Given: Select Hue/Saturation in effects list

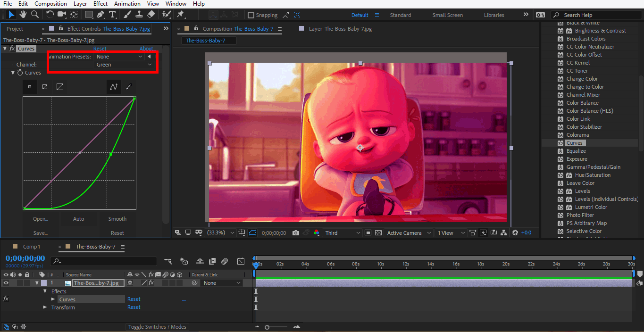Looking at the screenshot, I should coord(592,175).
